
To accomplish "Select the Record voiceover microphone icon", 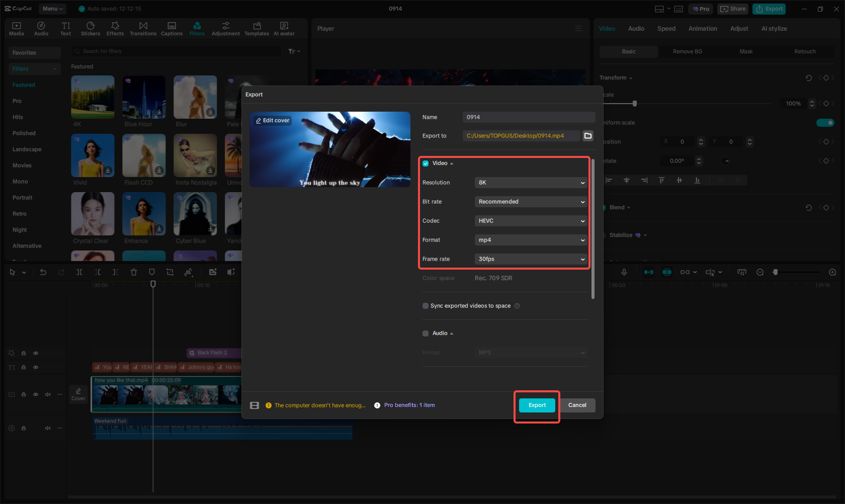I will 624,272.
